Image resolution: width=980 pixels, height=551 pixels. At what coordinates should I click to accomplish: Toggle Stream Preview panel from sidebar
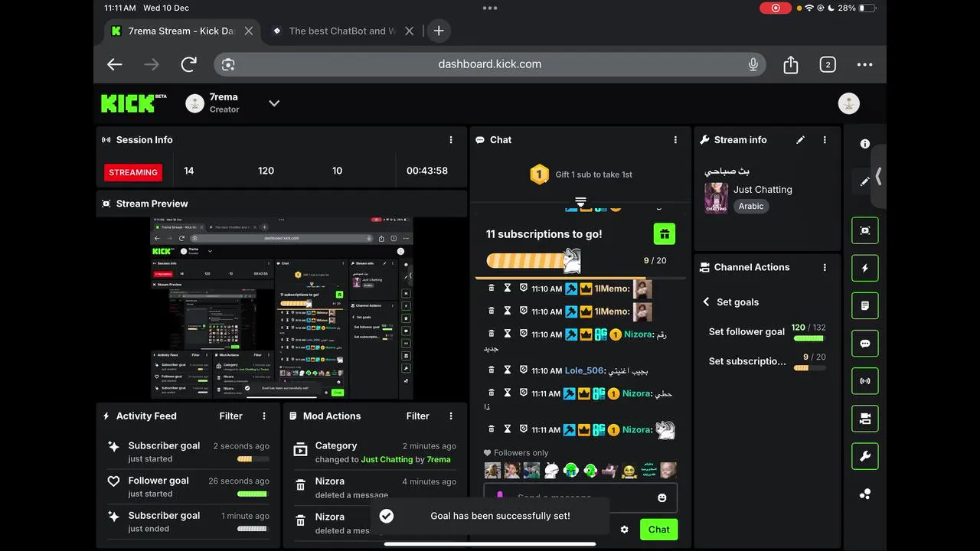[865, 230]
